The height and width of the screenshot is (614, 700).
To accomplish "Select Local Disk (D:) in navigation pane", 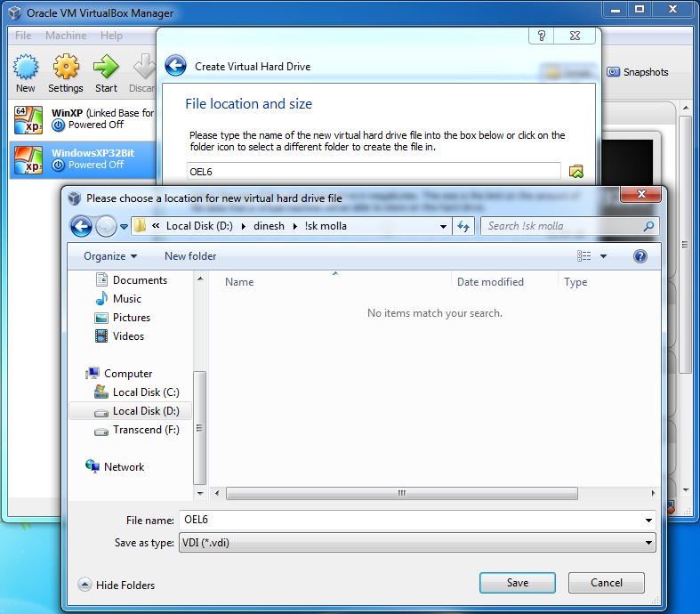I will coord(131,411).
